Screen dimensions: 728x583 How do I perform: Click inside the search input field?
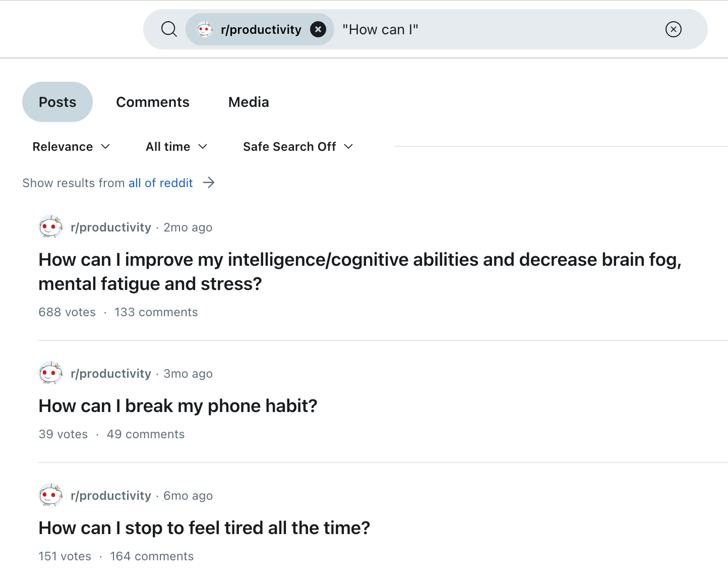454,29
